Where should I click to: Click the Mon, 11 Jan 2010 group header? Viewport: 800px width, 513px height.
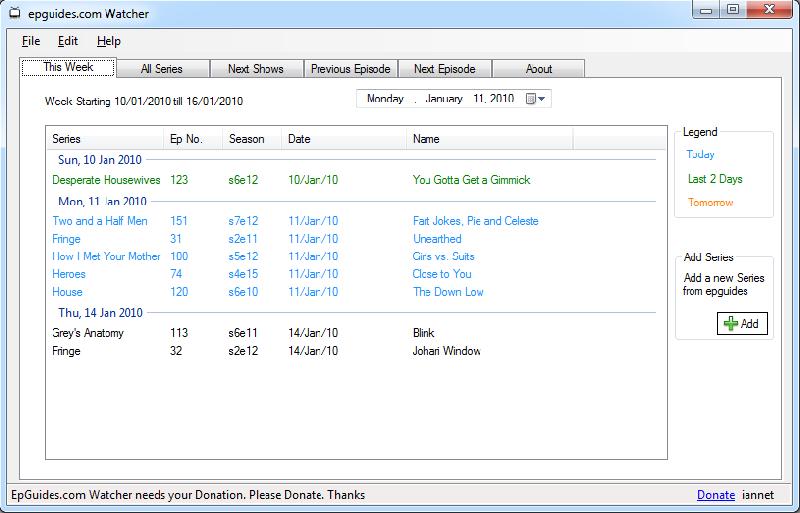[103, 201]
